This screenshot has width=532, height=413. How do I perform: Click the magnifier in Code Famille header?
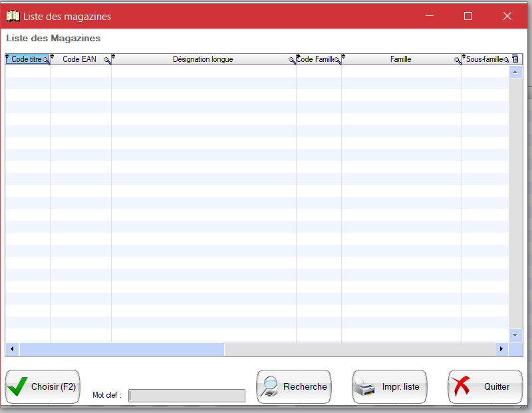[x=337, y=61]
